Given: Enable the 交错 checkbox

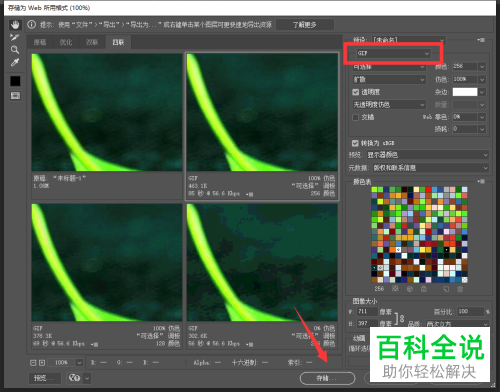Looking at the screenshot, I should (356, 117).
